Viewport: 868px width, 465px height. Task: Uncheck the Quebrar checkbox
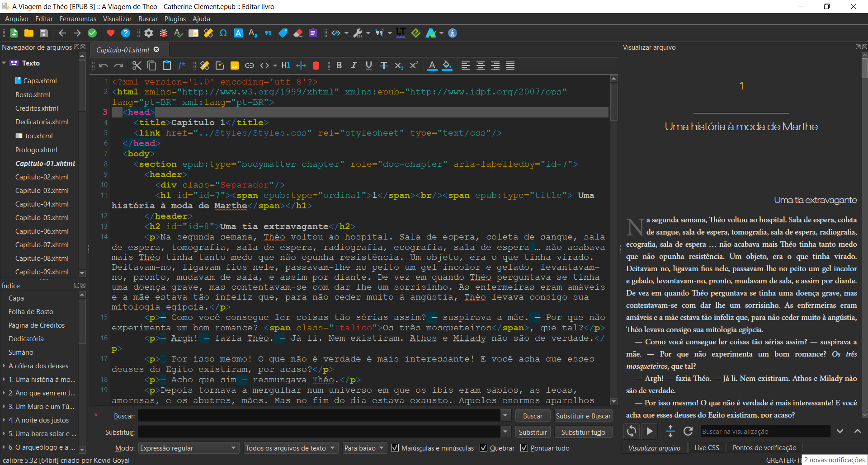(484, 448)
